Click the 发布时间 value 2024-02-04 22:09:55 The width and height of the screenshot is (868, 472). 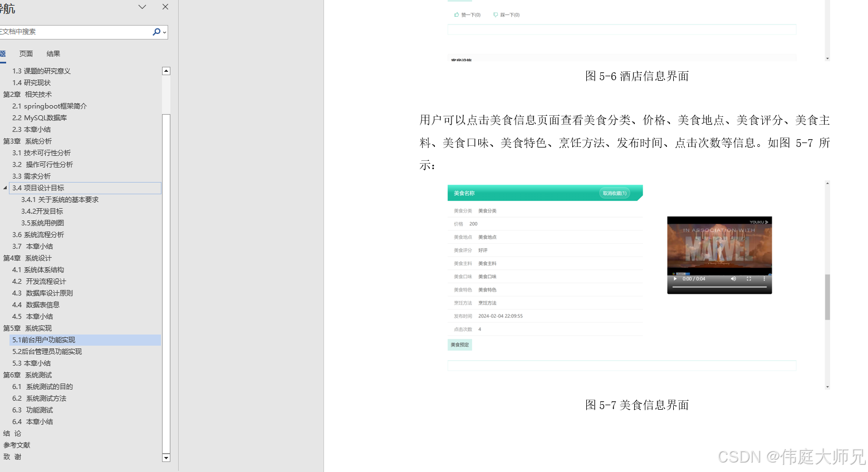(501, 316)
